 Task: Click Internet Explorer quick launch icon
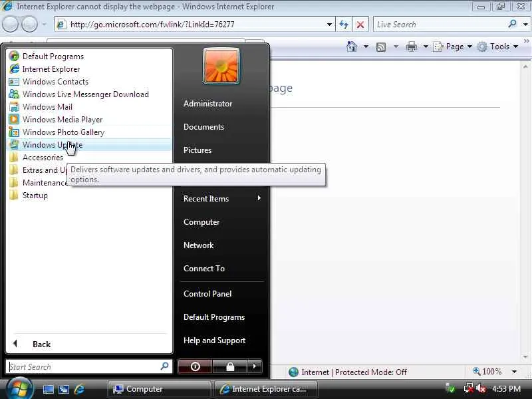[79, 389]
